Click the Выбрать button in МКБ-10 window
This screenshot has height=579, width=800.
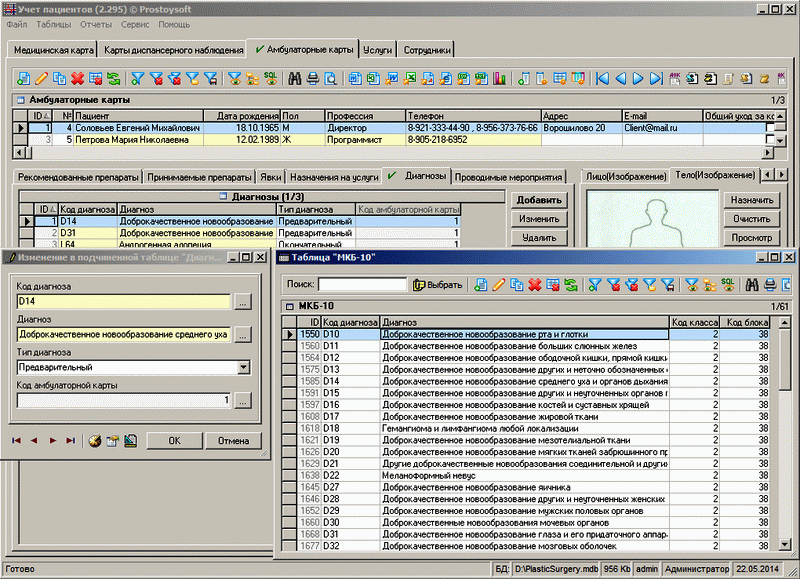click(437, 285)
